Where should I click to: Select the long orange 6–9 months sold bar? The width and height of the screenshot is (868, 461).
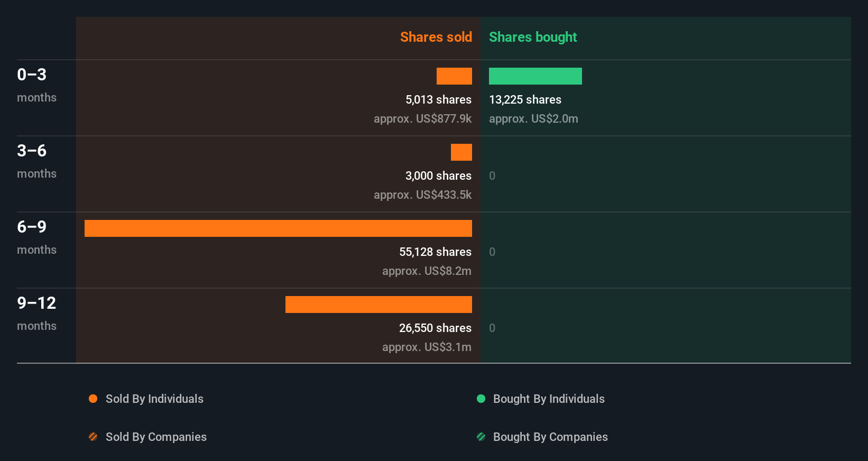click(x=278, y=228)
